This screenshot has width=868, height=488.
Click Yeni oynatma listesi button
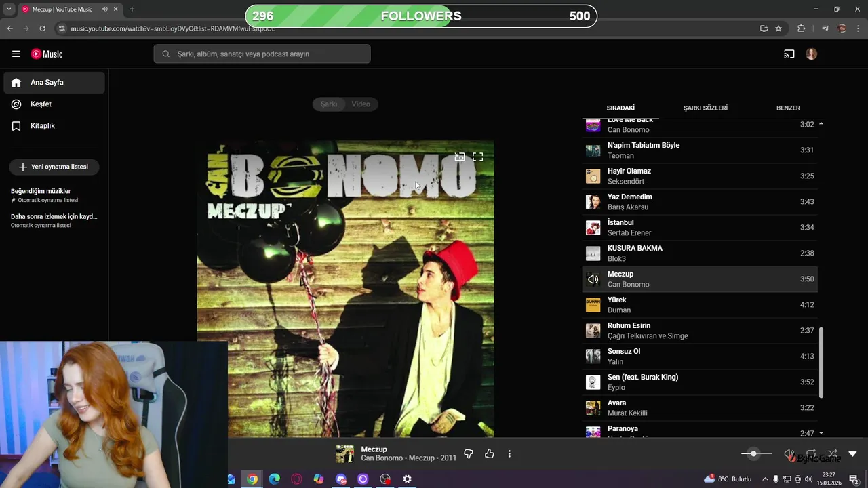[54, 167]
